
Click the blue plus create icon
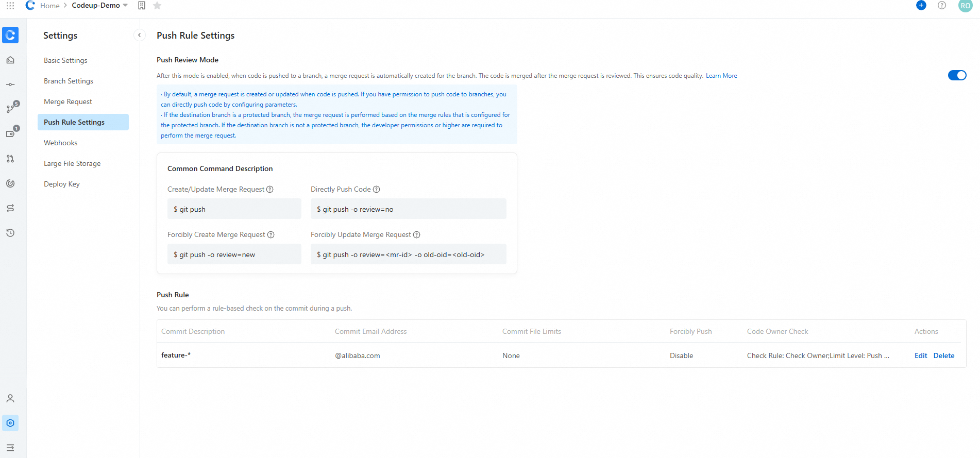pos(921,5)
